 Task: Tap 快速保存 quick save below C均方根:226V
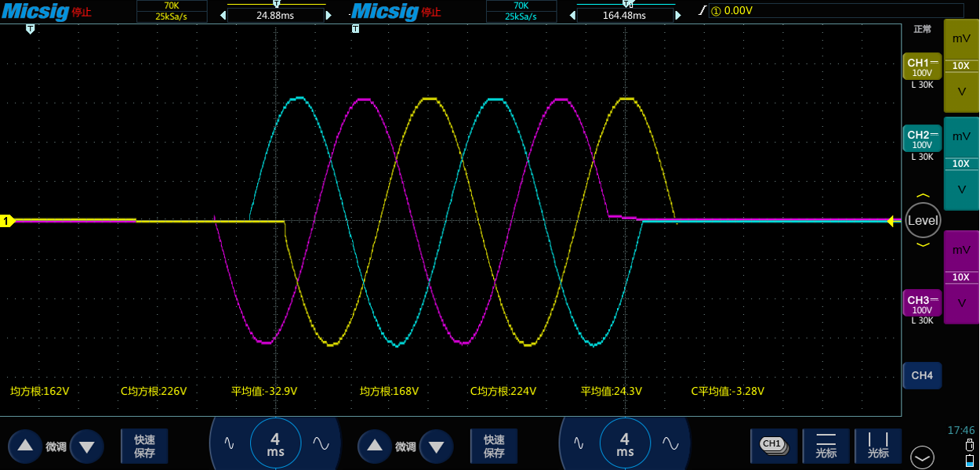pyautogui.click(x=144, y=446)
